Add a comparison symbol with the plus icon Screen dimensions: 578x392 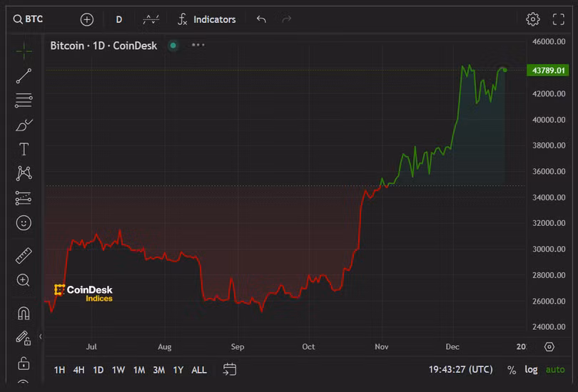click(87, 19)
